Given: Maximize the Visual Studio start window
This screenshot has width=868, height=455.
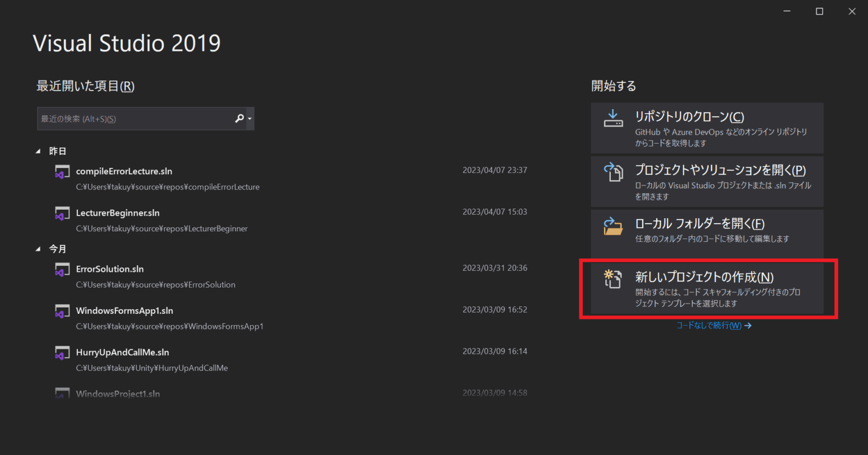Looking at the screenshot, I should pyautogui.click(x=819, y=11).
